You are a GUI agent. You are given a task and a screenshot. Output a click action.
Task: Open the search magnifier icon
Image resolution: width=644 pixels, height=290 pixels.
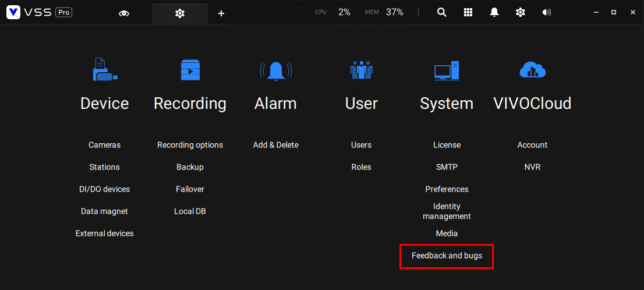tap(441, 12)
